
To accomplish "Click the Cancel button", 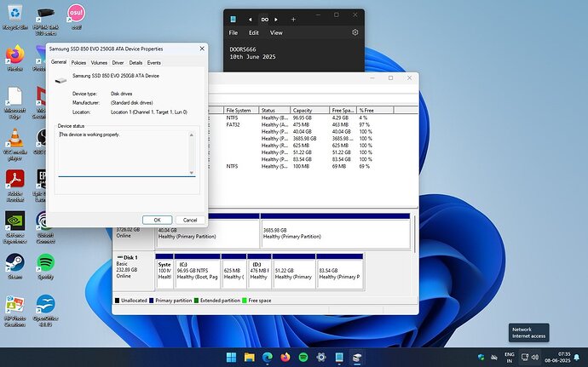I will [x=190, y=220].
